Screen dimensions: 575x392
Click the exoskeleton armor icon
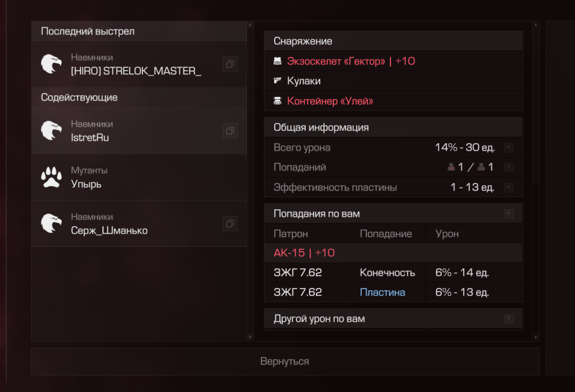pyautogui.click(x=278, y=61)
